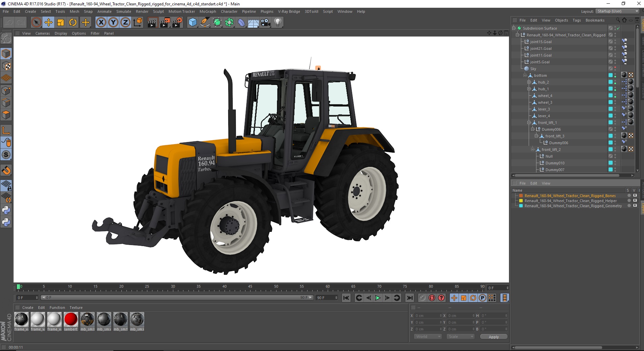Select the Scale tool

click(61, 23)
